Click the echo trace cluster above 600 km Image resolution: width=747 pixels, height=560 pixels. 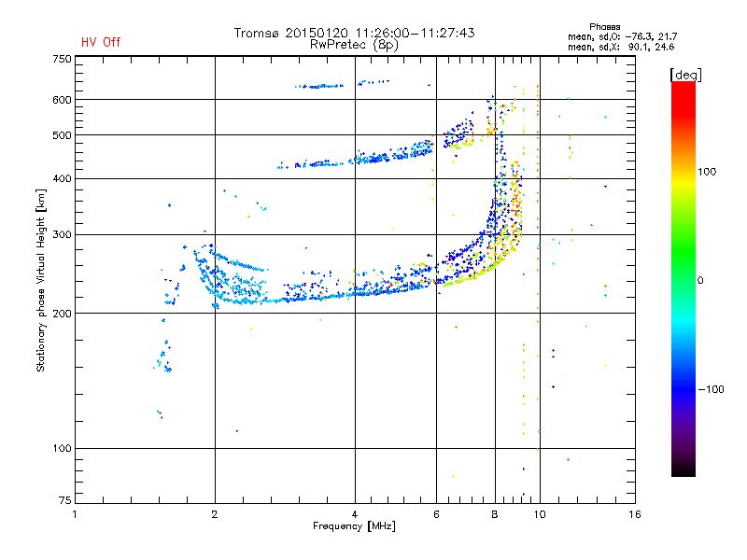(321, 86)
